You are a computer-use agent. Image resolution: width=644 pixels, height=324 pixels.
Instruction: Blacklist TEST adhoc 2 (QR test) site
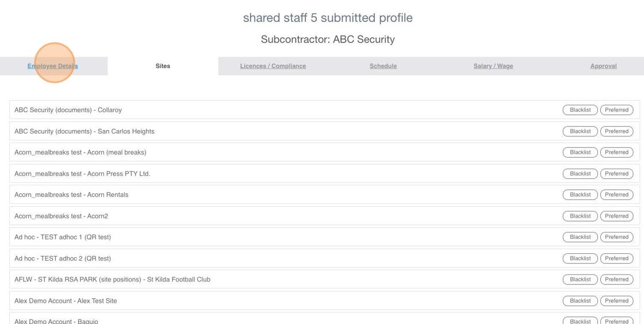[580, 258]
